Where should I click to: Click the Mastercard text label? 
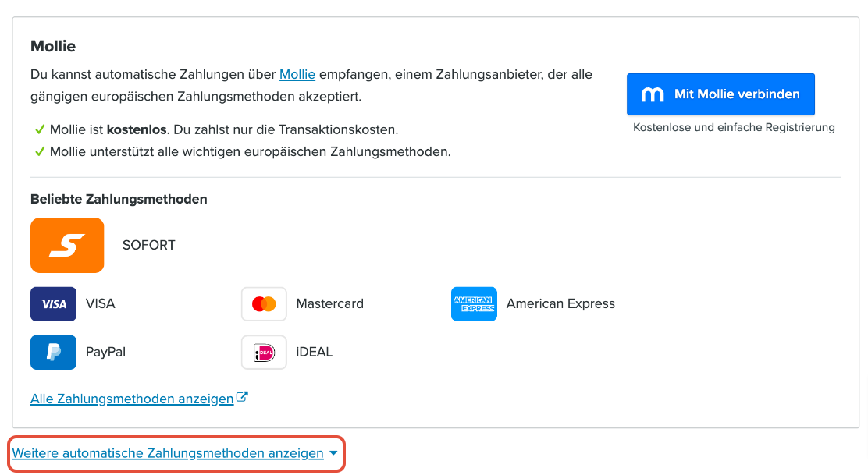(x=330, y=303)
